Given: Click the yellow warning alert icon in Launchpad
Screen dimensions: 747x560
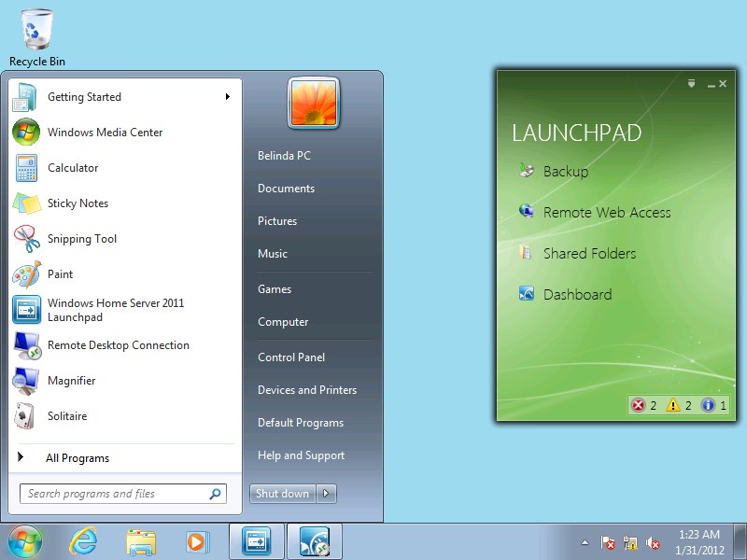Looking at the screenshot, I should [672, 405].
